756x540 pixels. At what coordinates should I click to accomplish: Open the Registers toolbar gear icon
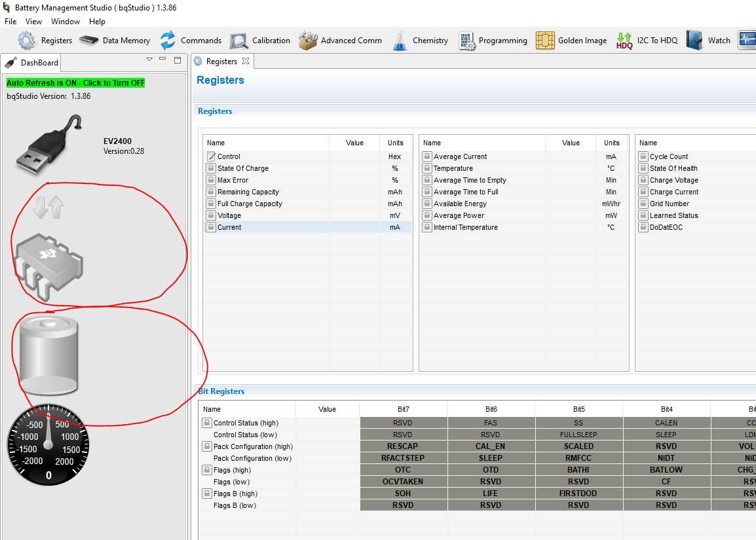tap(26, 41)
